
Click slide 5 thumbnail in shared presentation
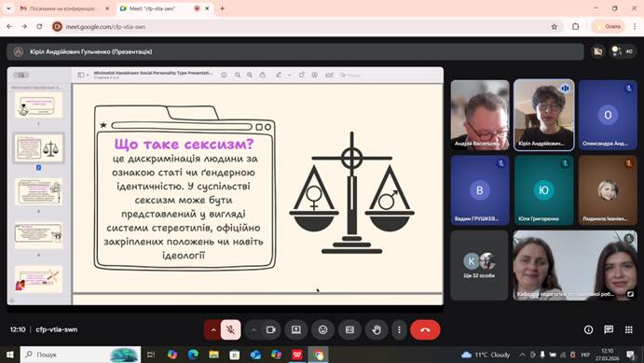point(38,278)
